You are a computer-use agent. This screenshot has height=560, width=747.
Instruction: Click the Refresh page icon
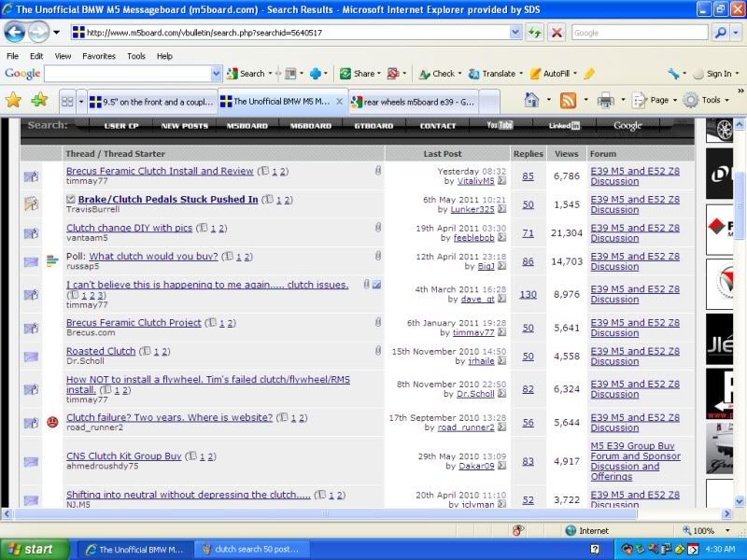point(534,33)
